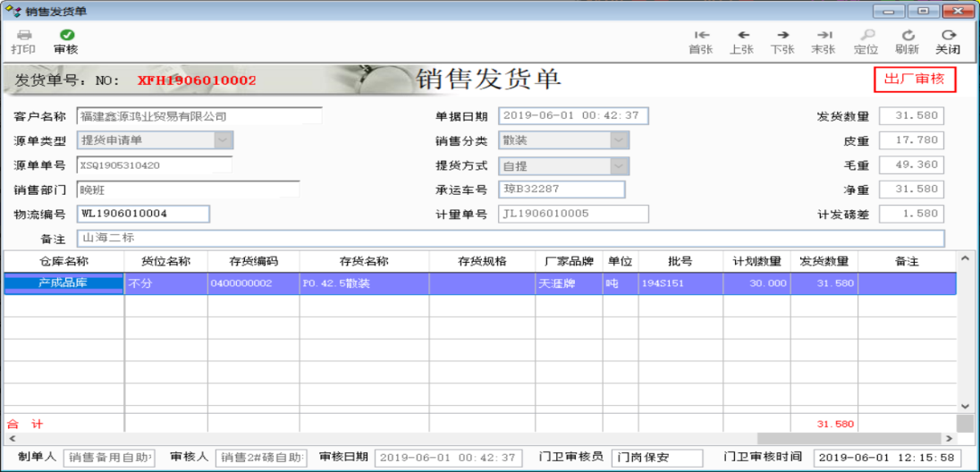Click the green Audit (审核) checkmark icon
This screenshot has width=980, height=472.
click(x=66, y=36)
